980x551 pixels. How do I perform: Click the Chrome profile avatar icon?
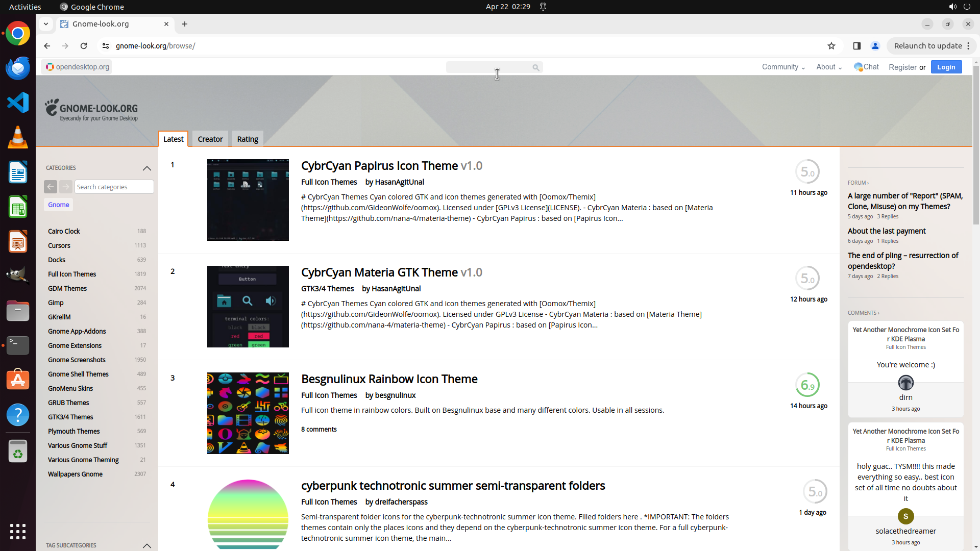(875, 46)
